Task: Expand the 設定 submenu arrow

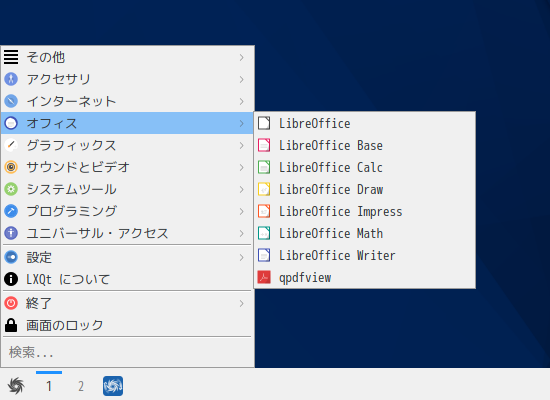Action: click(241, 257)
